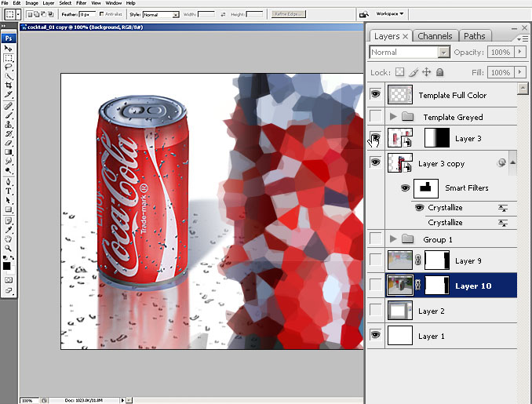Show Layer 9 visibility

pyautogui.click(x=375, y=260)
